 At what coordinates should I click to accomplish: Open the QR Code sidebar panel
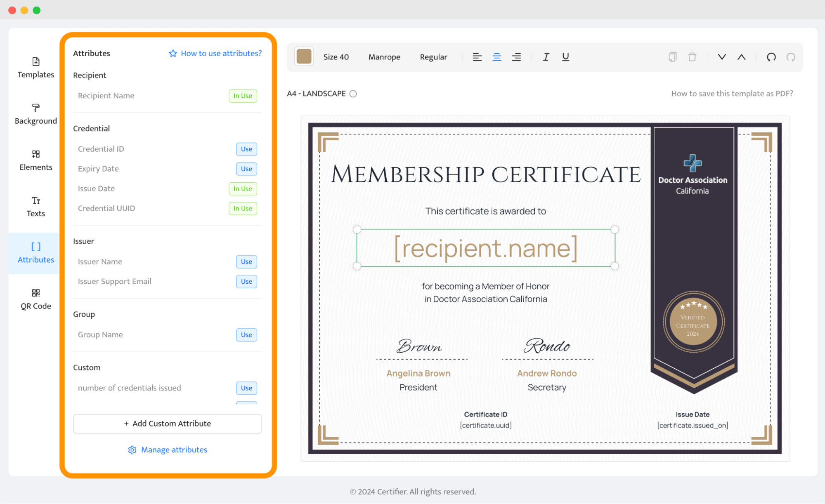pos(36,299)
